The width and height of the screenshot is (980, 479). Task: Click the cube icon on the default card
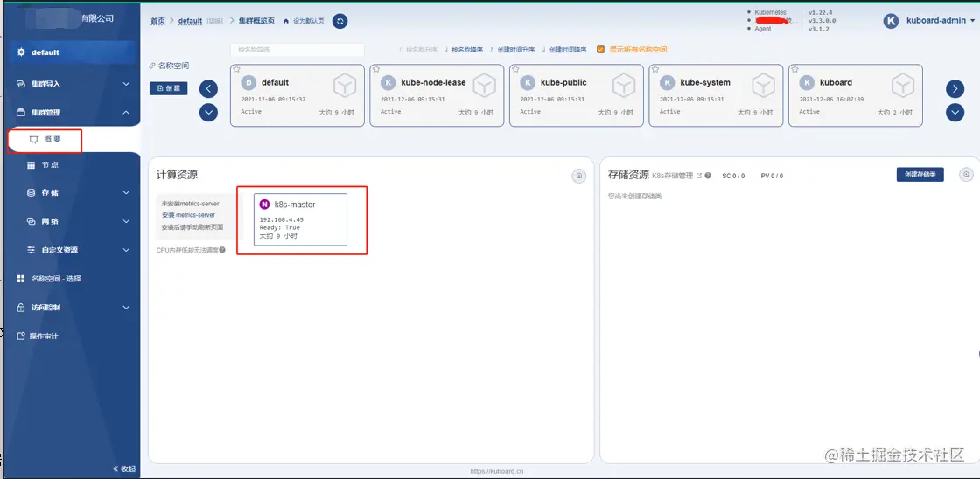tap(345, 86)
